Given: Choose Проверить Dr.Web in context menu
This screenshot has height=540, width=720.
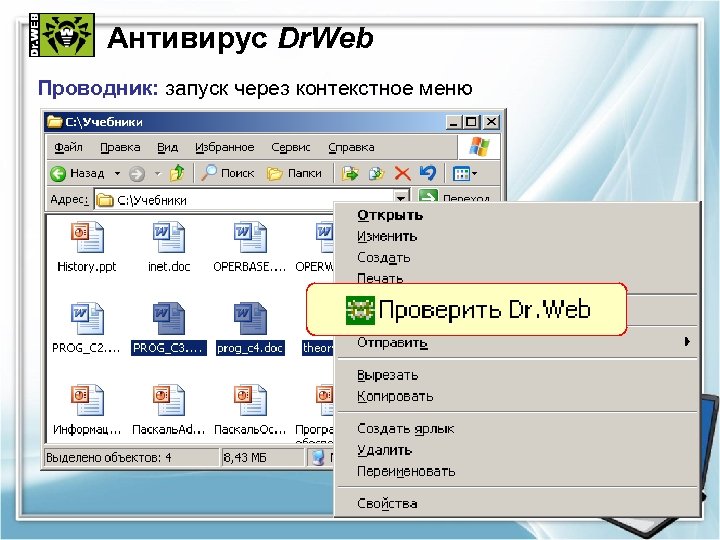Looking at the screenshot, I should (x=467, y=309).
